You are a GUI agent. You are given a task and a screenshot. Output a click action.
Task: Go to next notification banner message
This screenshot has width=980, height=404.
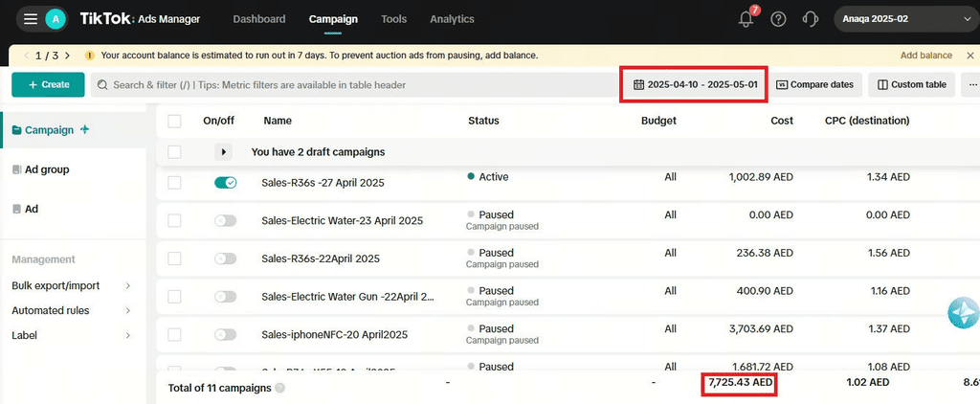point(67,56)
